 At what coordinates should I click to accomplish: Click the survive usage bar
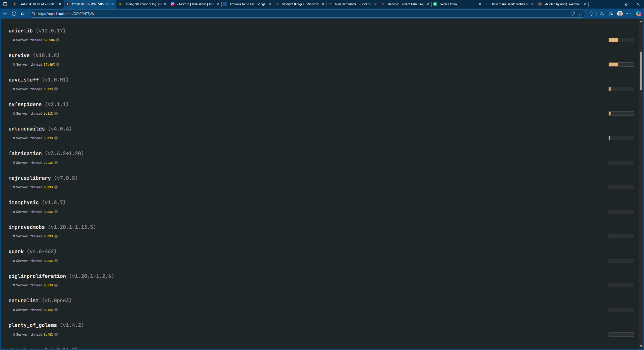point(621,64)
